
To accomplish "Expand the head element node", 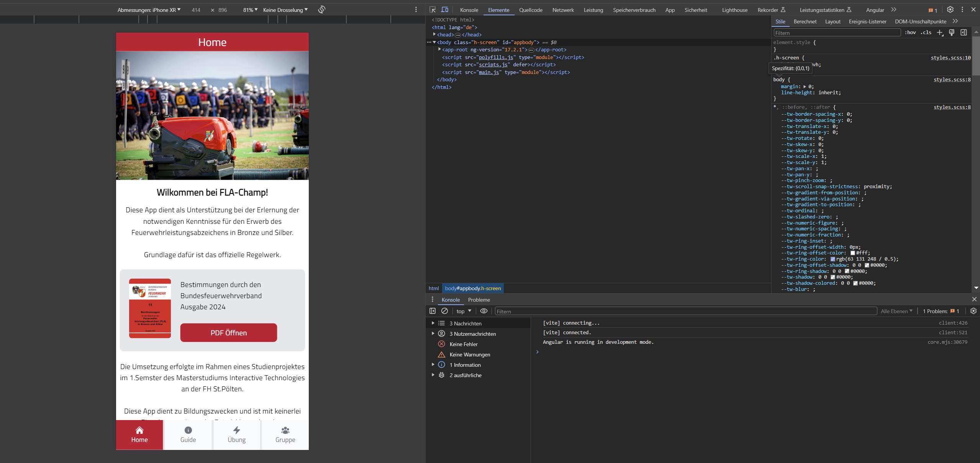I will tap(434, 34).
